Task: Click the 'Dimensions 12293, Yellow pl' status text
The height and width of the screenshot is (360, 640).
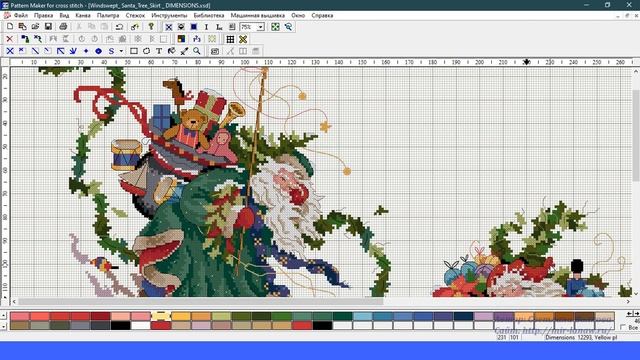Action: [581, 338]
